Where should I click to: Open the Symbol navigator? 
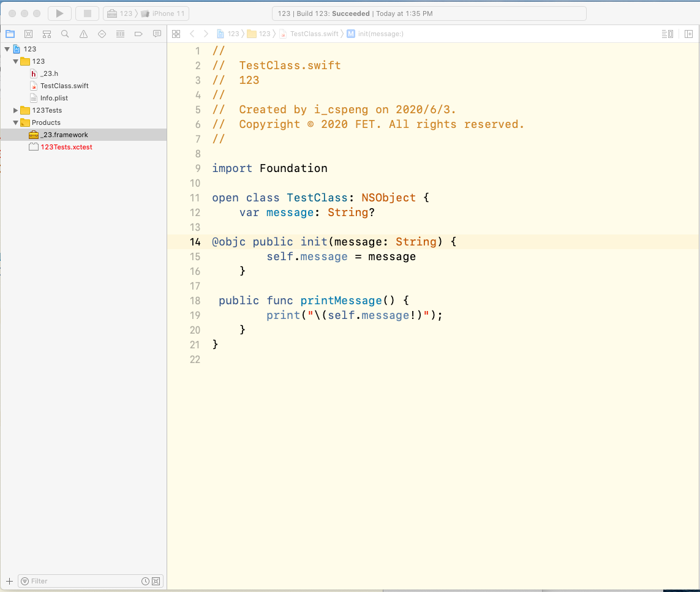47,34
